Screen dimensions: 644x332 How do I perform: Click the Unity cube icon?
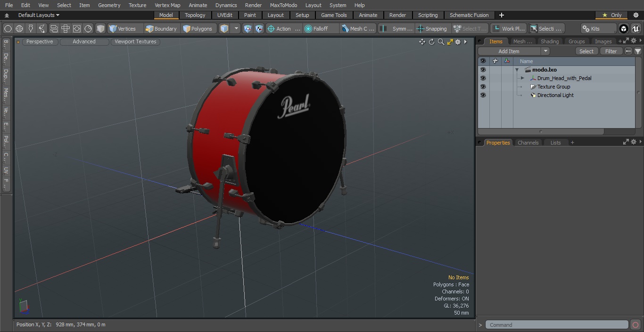tap(624, 29)
